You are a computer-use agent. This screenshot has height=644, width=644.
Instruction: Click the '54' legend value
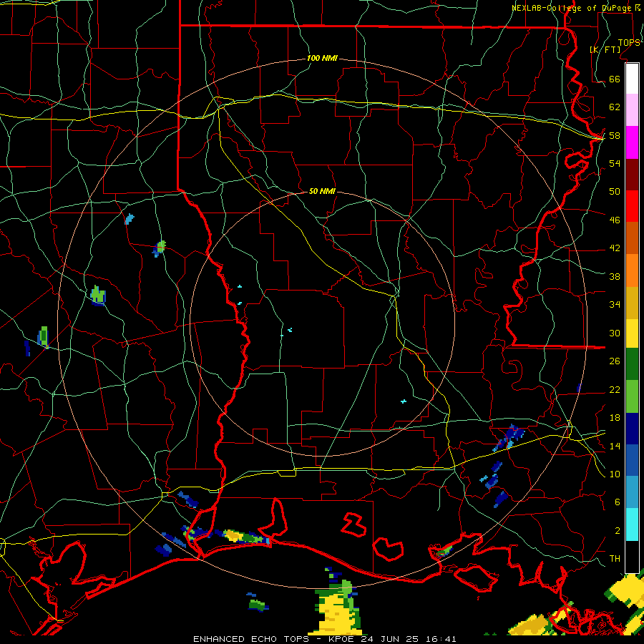(x=615, y=163)
